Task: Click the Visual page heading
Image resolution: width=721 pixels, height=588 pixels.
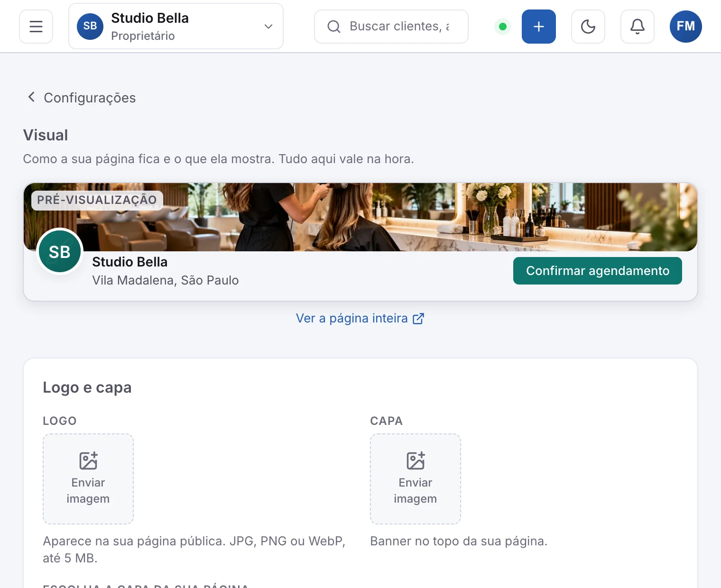Action: [x=46, y=135]
